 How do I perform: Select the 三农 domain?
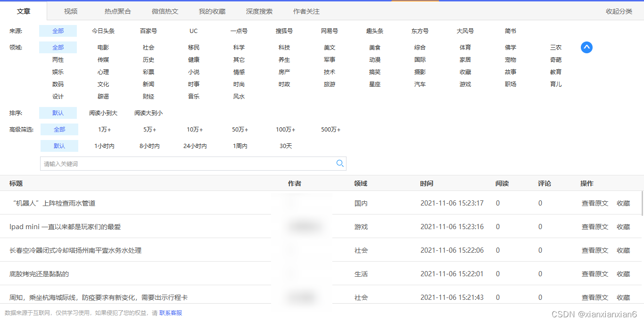(556, 48)
